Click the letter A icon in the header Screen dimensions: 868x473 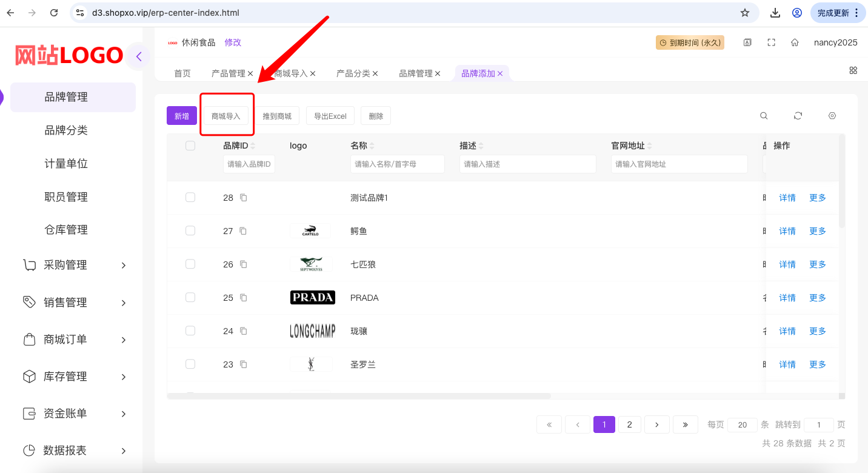point(748,42)
